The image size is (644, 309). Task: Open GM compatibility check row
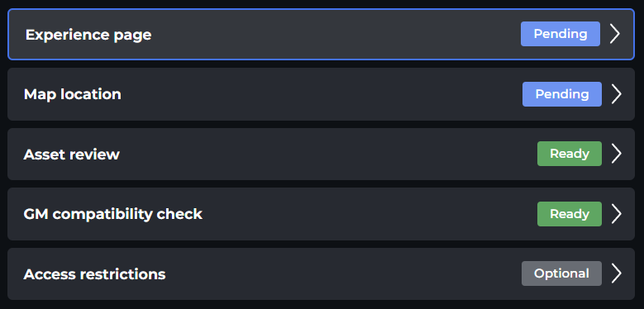click(322, 214)
